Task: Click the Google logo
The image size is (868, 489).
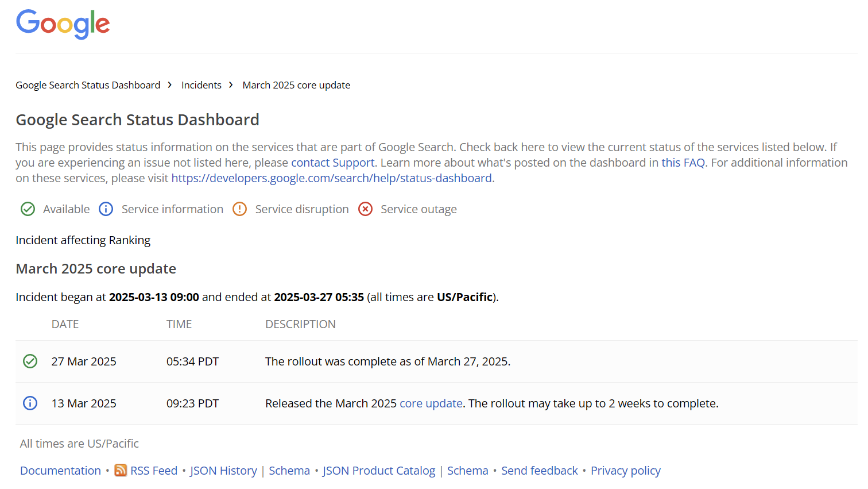Action: (63, 24)
